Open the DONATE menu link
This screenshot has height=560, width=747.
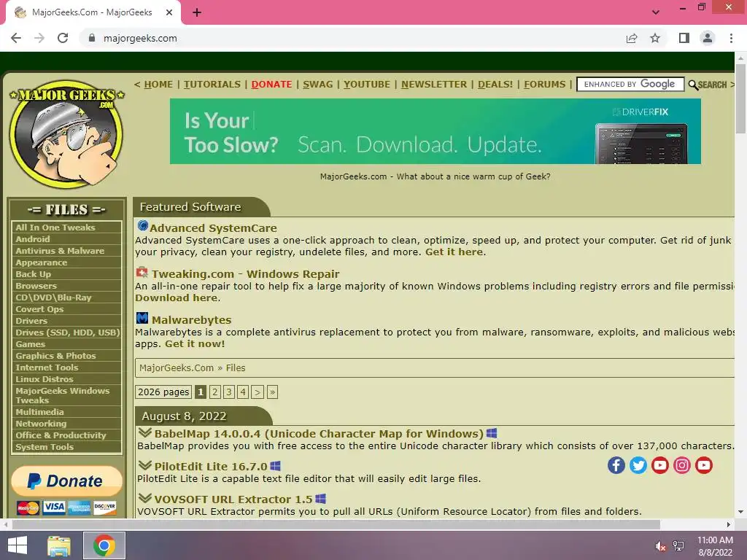pos(271,85)
